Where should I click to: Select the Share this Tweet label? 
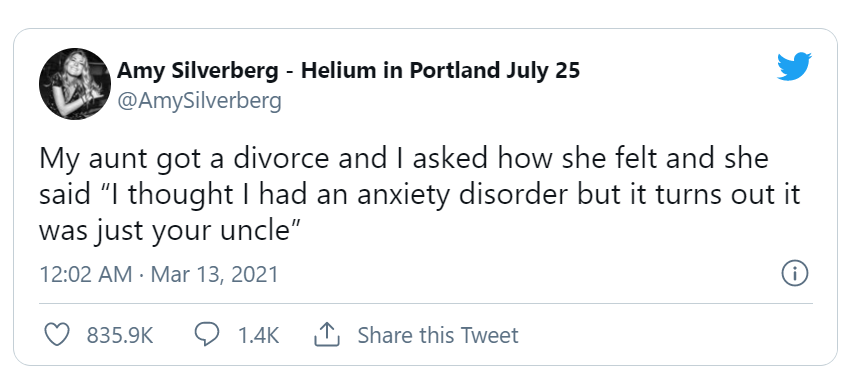coord(438,335)
